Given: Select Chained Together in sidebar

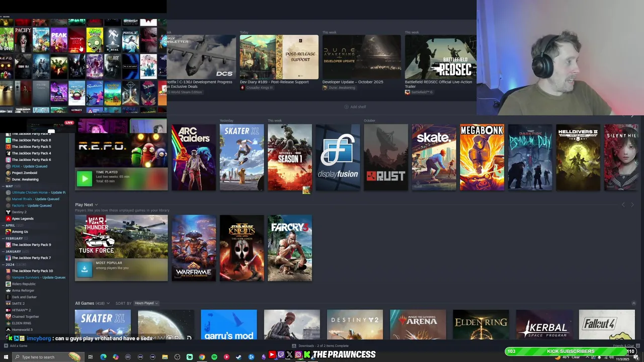Looking at the screenshot, I should (25, 316).
